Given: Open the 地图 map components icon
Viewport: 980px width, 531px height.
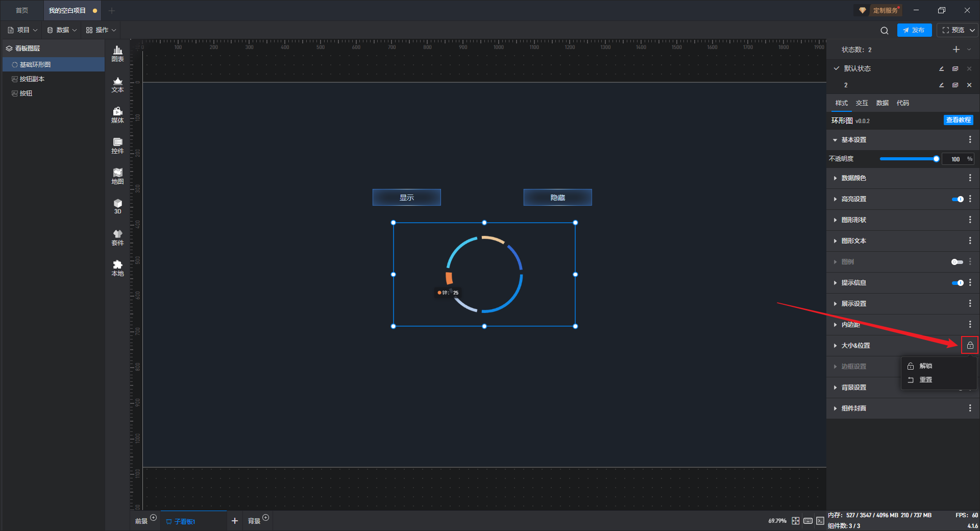Looking at the screenshot, I should (117, 176).
